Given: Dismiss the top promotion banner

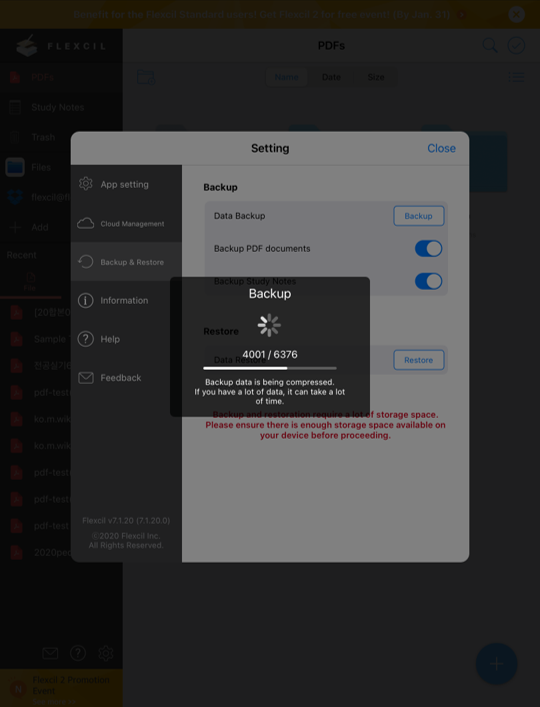Looking at the screenshot, I should pyautogui.click(x=516, y=14).
